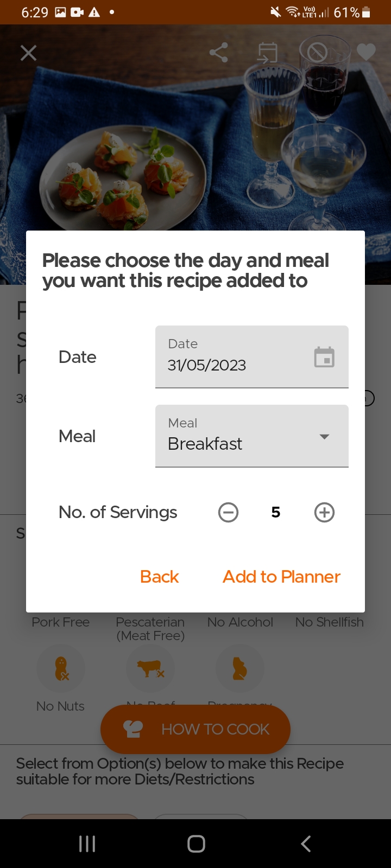This screenshot has width=391, height=868.
Task: Tap Add to Planner
Action: coord(281,577)
